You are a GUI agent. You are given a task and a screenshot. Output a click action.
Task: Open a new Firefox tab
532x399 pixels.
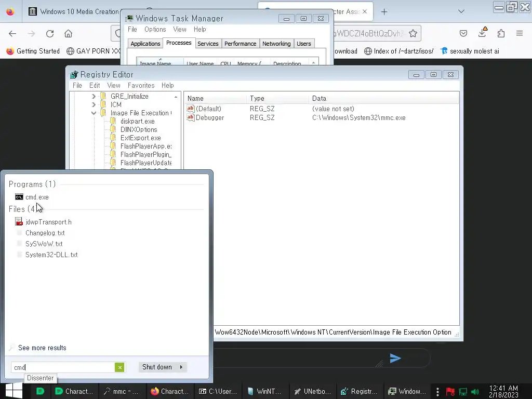[384, 12]
